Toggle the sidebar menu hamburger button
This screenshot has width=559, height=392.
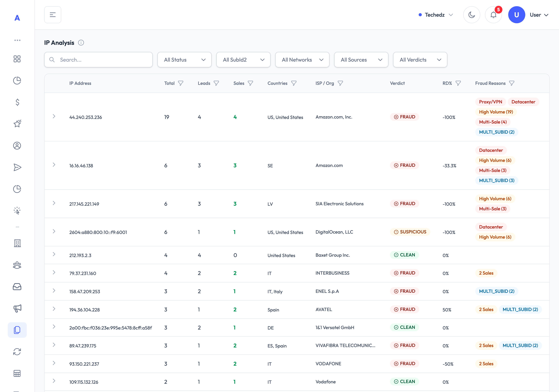tap(53, 15)
